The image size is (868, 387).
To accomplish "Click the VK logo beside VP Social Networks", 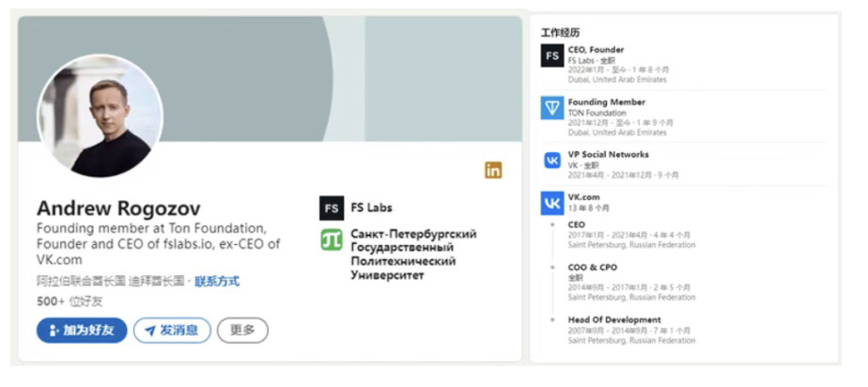I will (x=552, y=161).
